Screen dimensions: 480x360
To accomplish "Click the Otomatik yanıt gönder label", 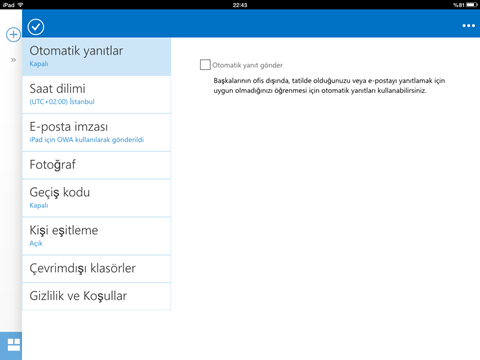I will pos(247,65).
